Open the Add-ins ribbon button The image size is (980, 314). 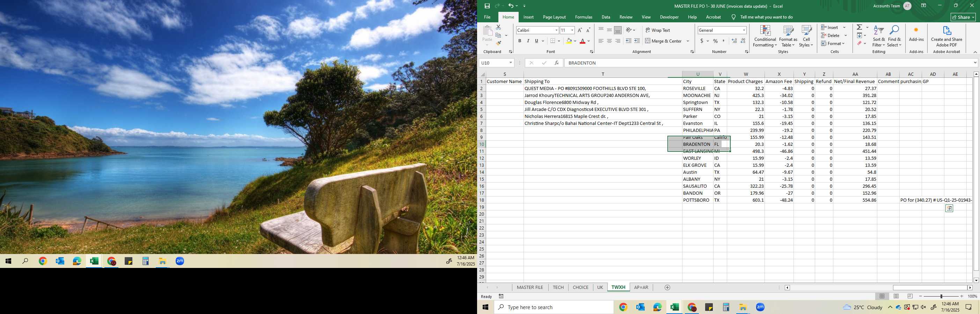916,34
